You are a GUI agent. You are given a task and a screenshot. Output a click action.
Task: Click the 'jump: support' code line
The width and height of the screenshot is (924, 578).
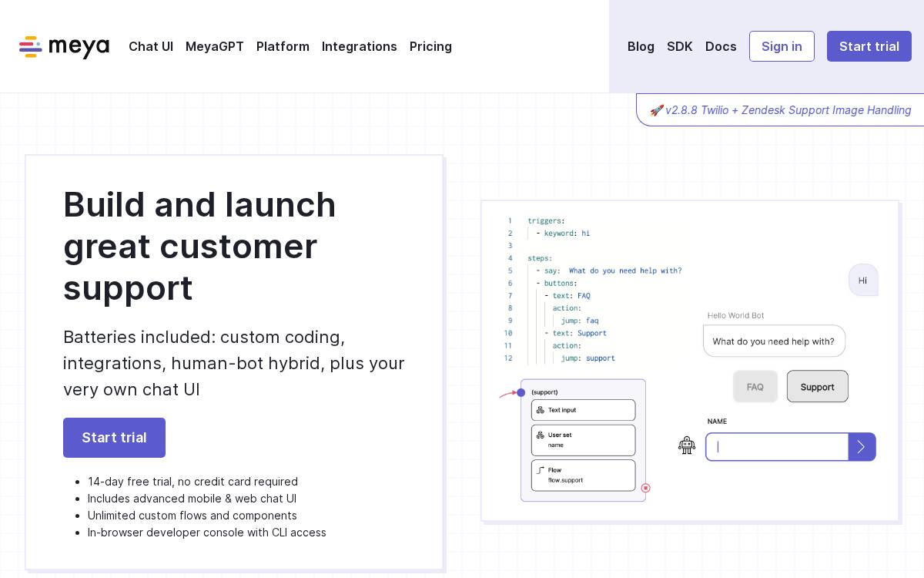point(588,358)
